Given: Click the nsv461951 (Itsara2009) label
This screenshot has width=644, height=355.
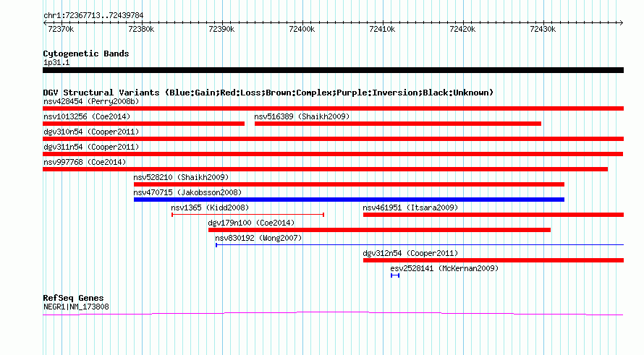Looking at the screenshot, I should [410, 208].
